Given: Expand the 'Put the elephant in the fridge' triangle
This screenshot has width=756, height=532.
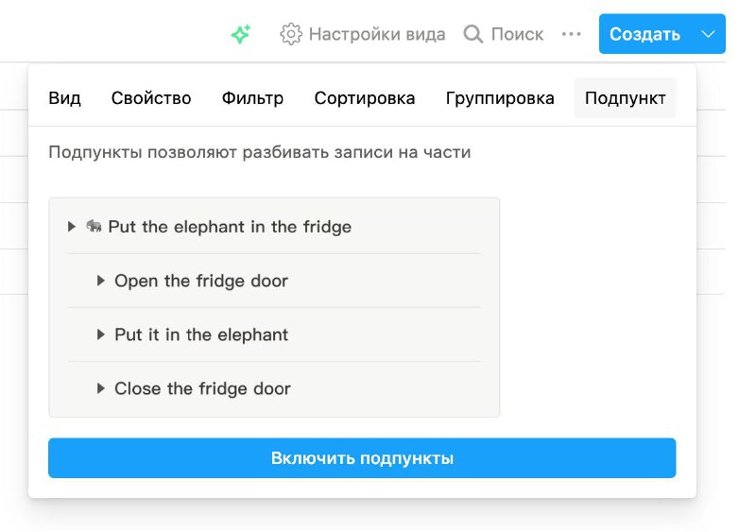Looking at the screenshot, I should point(72,226).
